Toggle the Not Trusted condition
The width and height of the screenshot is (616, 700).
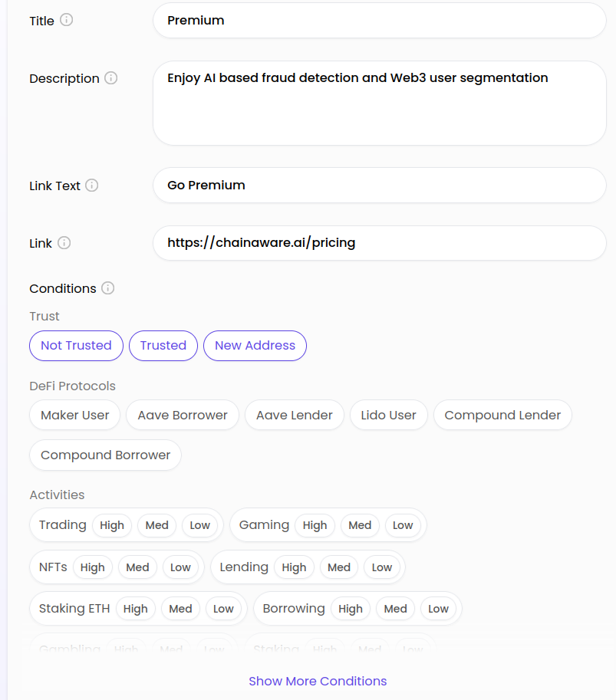tap(76, 346)
